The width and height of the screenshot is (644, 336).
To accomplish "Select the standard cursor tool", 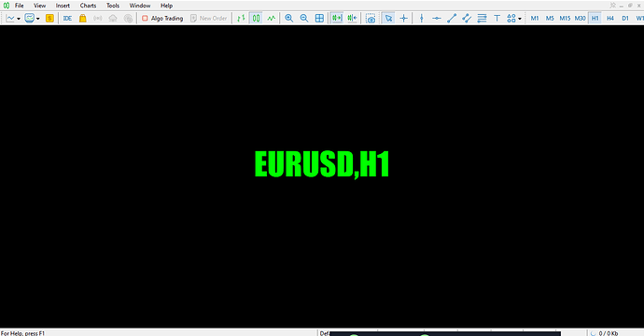I will [388, 18].
